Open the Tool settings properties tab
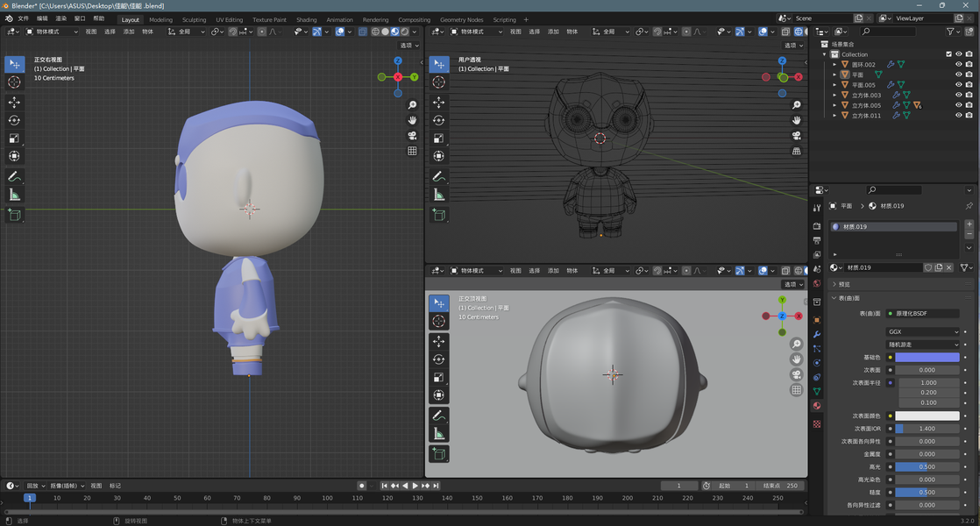The width and height of the screenshot is (980, 526). tap(817, 208)
